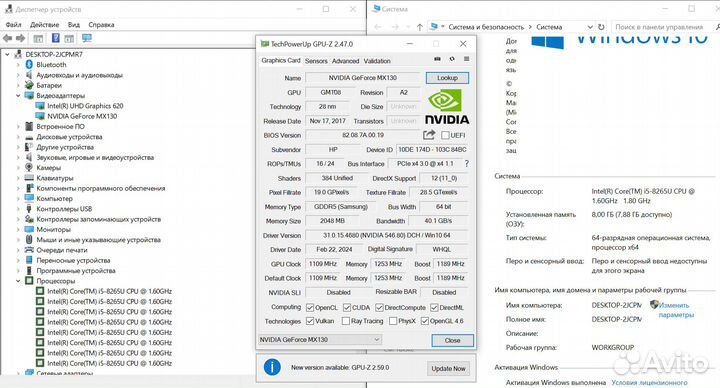The image size is (720, 388).
Task: Click the refresh icon in Система window
Action: (601, 27)
